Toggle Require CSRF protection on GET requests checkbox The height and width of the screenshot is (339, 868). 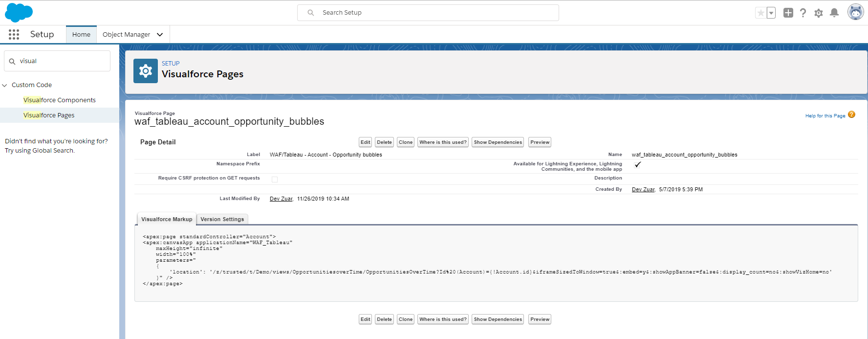coord(275,180)
